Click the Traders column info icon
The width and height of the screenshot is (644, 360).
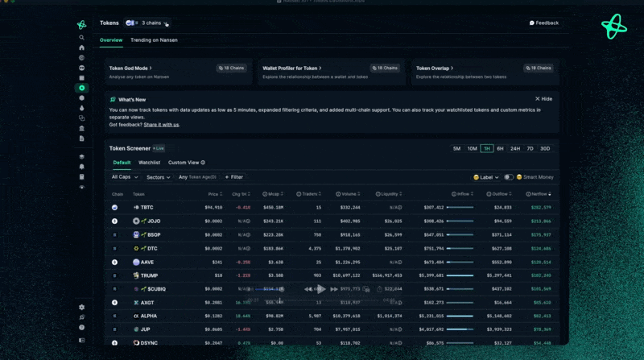[299, 194]
